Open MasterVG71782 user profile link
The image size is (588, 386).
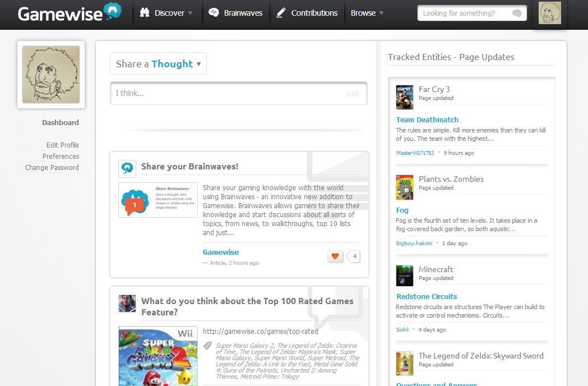[x=415, y=153]
